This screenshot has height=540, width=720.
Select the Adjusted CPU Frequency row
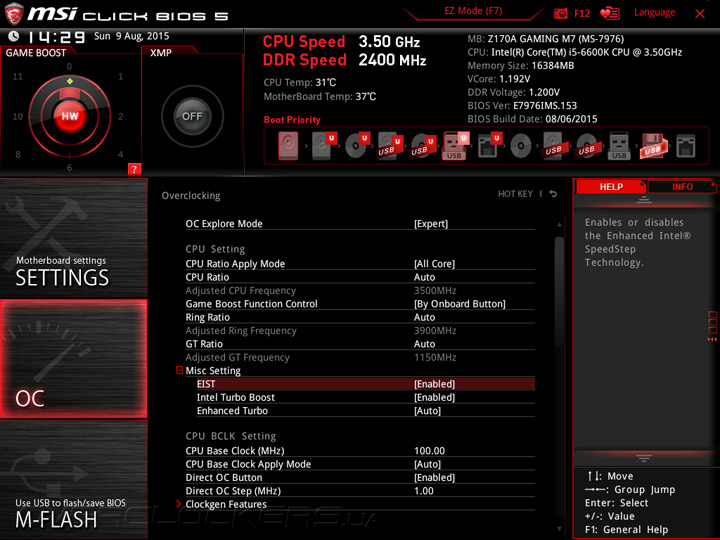[360, 290]
